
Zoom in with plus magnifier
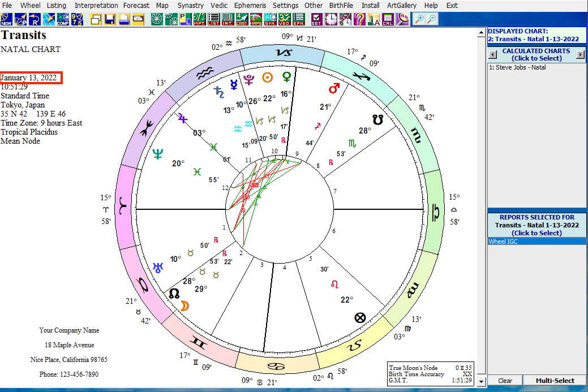pos(419,19)
